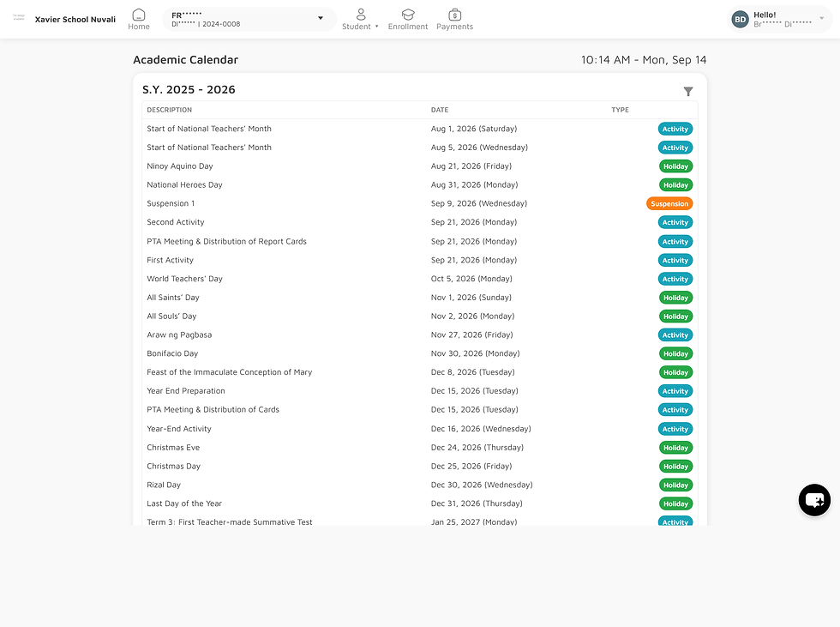The image size is (840, 627).
Task: Go to the Payments menu label
Action: [x=455, y=27]
